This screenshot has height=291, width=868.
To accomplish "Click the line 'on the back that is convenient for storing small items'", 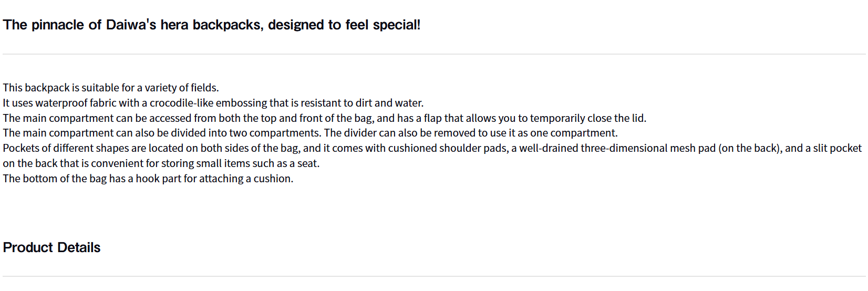I will (x=161, y=163).
